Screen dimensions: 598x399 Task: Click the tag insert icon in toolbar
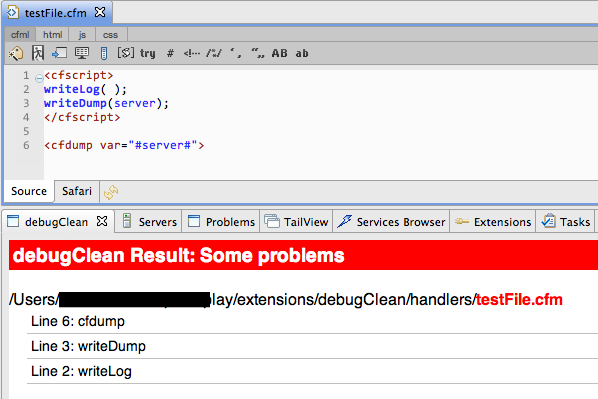[16, 53]
